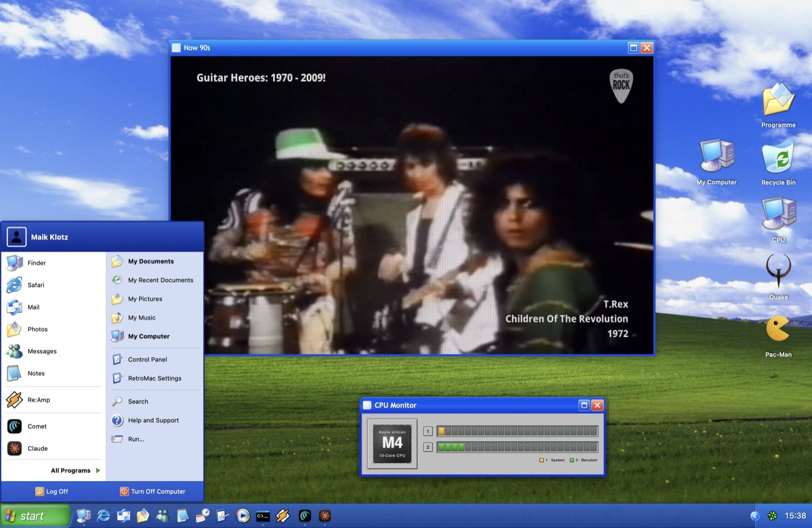
Task: Open Notes from the Start menu list
Action: tap(53, 373)
